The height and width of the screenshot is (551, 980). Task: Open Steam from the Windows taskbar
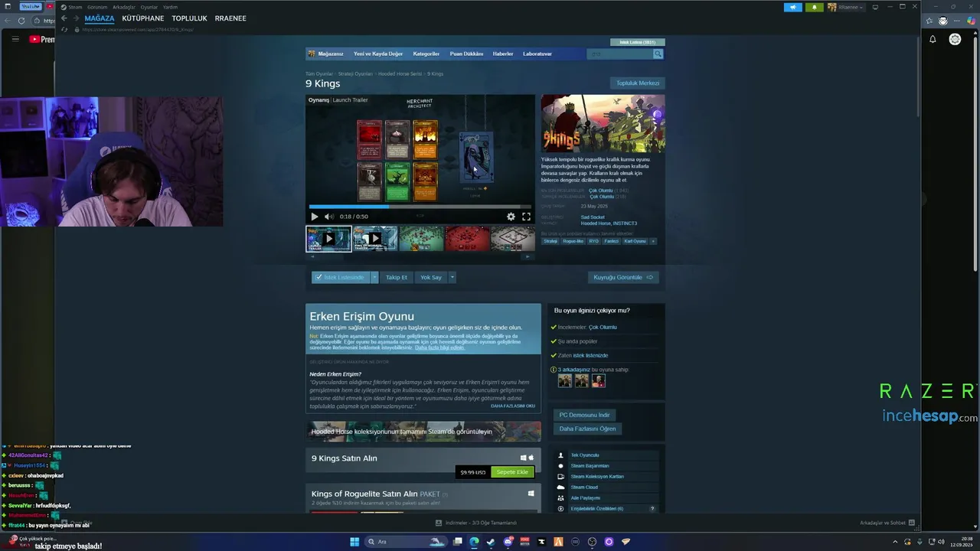pos(490,542)
